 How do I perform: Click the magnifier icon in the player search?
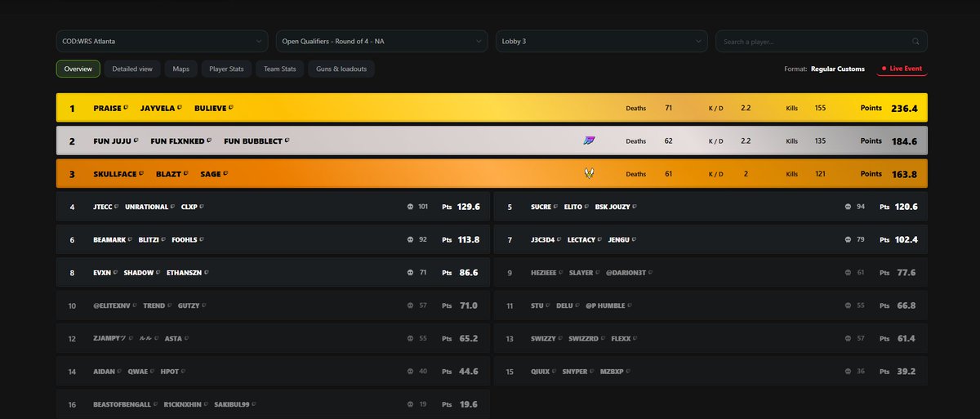point(915,42)
